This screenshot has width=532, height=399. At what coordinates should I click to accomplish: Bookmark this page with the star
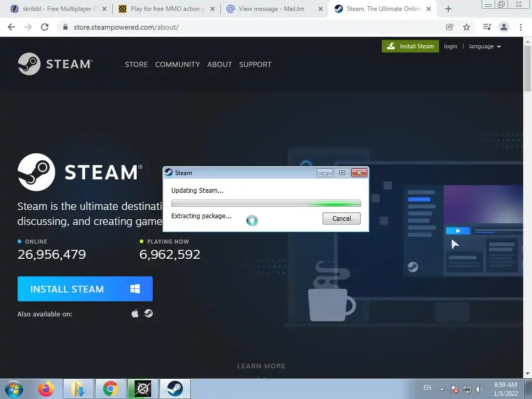467,27
